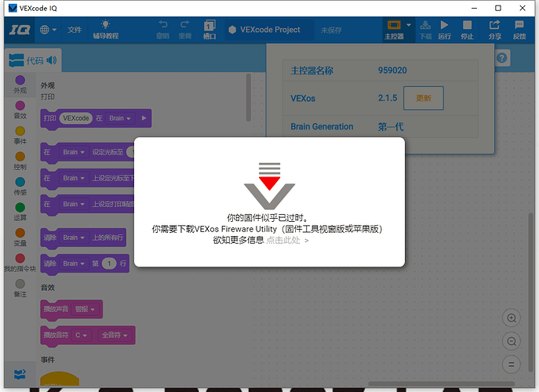Click the zoom in workspace icon

click(x=512, y=318)
